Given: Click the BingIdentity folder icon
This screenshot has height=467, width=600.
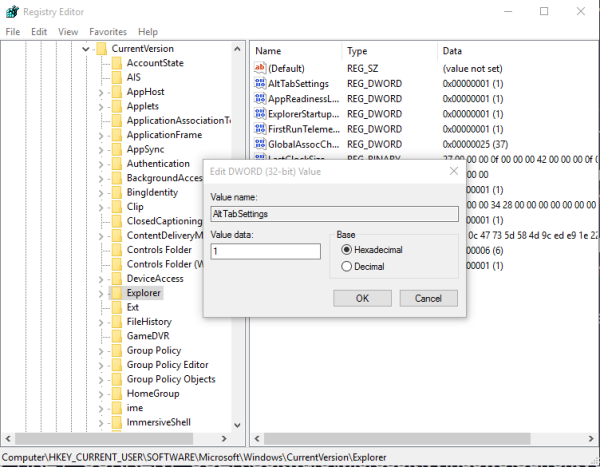Looking at the screenshot, I should [x=117, y=192].
